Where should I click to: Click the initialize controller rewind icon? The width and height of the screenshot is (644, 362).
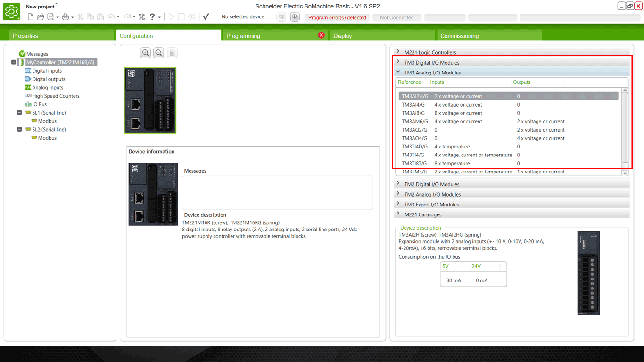[191, 17]
